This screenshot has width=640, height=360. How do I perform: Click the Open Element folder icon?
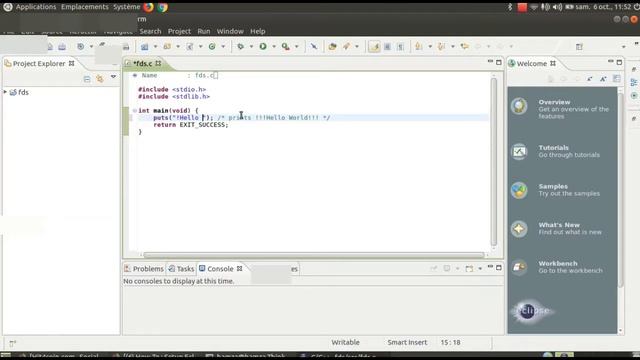(332, 47)
